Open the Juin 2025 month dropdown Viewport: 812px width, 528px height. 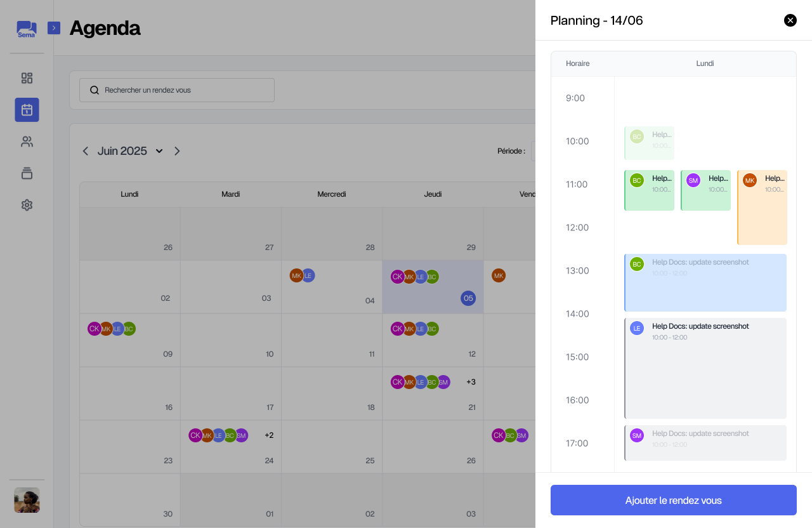coord(159,151)
